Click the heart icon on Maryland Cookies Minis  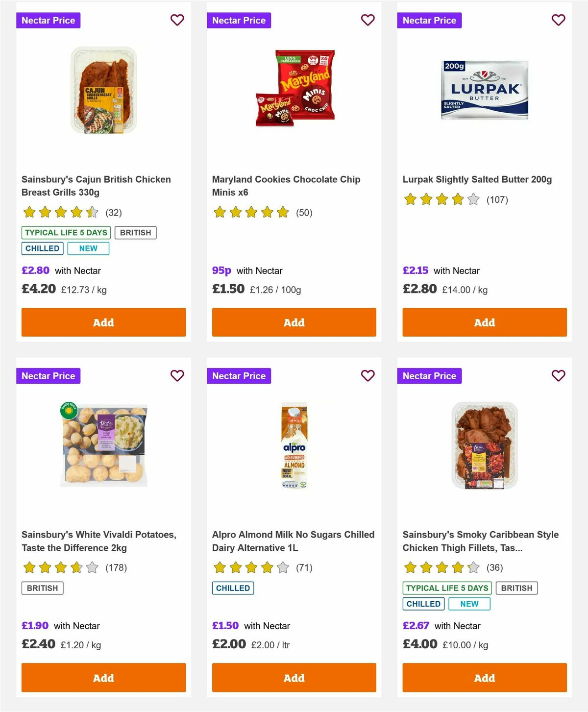click(367, 20)
